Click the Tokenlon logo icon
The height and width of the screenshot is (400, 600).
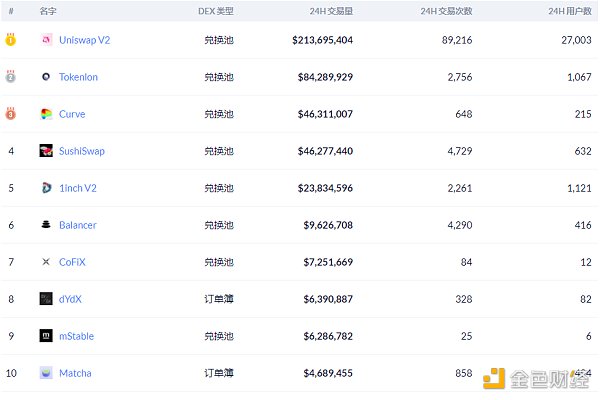pos(46,77)
